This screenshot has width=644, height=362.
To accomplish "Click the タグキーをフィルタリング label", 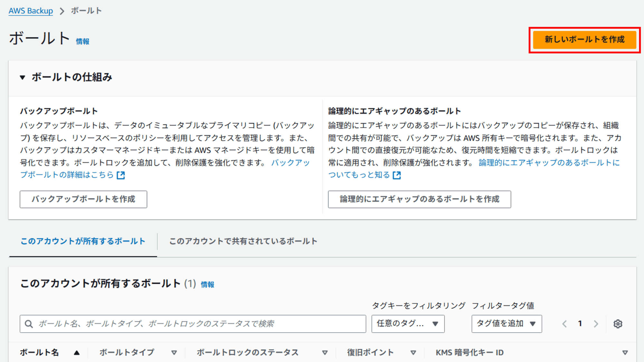I will (x=419, y=305).
